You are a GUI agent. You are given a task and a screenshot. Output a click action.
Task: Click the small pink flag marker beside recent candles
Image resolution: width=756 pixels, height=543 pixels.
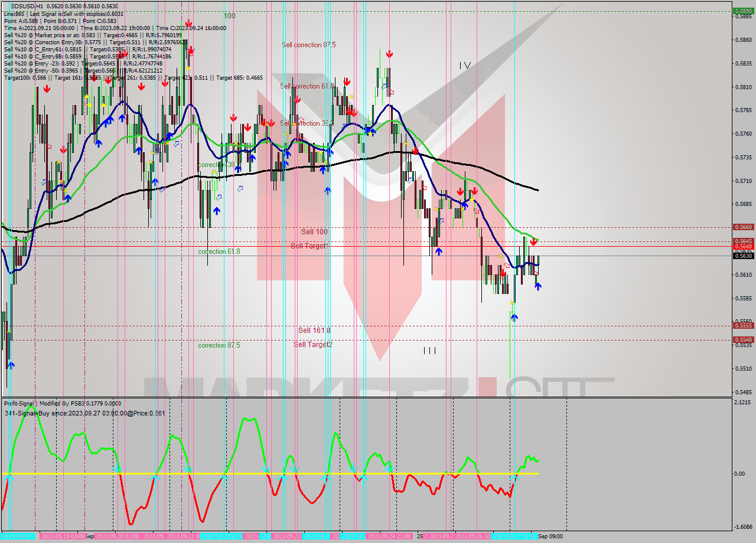pyautogui.click(x=536, y=273)
